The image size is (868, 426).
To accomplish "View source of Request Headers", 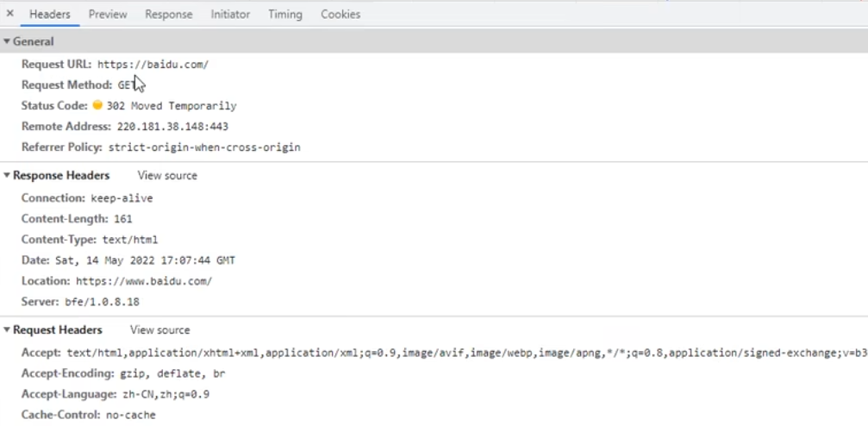I will pyautogui.click(x=159, y=330).
